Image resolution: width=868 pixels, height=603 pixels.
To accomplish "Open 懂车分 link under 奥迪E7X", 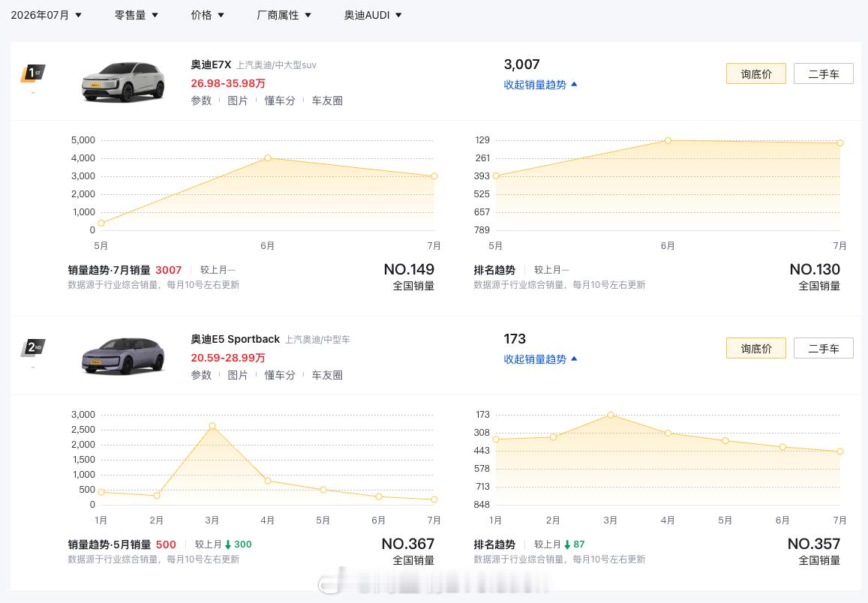I will (x=280, y=100).
